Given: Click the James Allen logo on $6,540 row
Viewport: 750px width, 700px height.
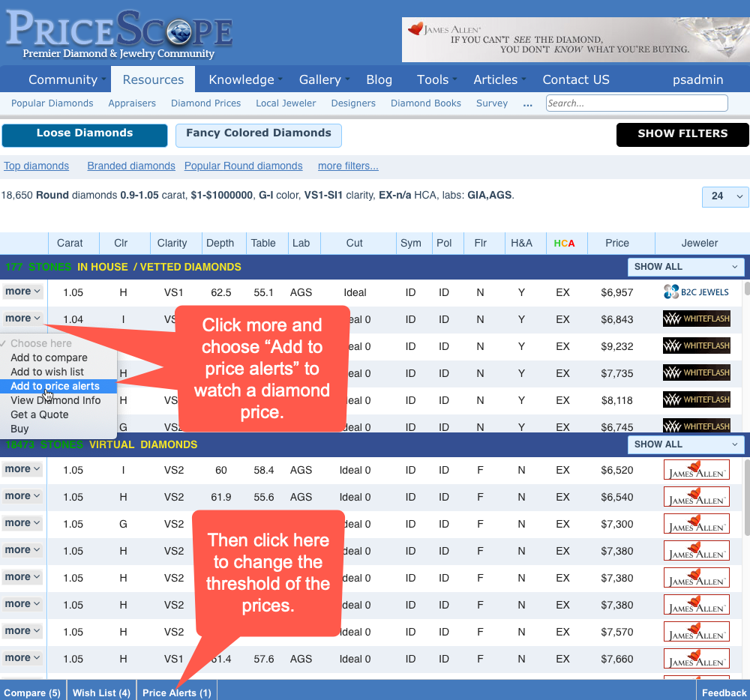Looking at the screenshot, I should tap(697, 497).
